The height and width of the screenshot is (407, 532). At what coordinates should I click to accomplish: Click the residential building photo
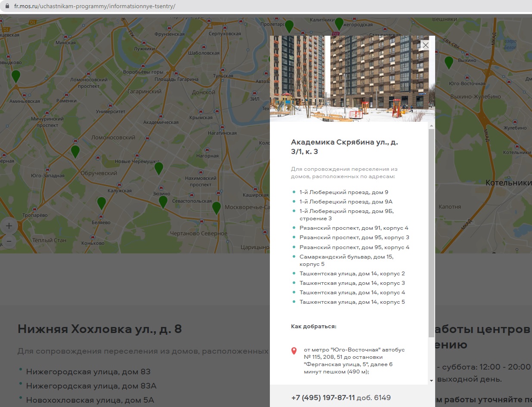coord(353,79)
